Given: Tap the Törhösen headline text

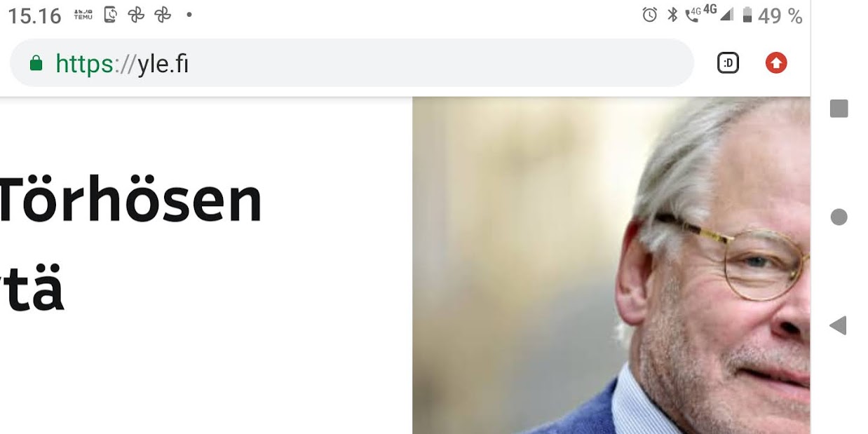Looking at the screenshot, I should click(130, 200).
